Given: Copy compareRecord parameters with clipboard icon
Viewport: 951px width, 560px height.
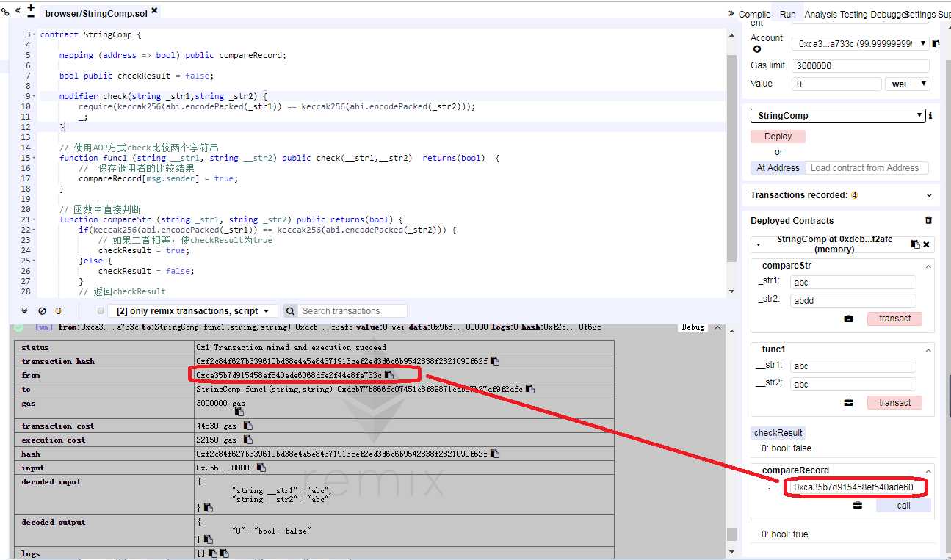Looking at the screenshot, I should coord(858,506).
